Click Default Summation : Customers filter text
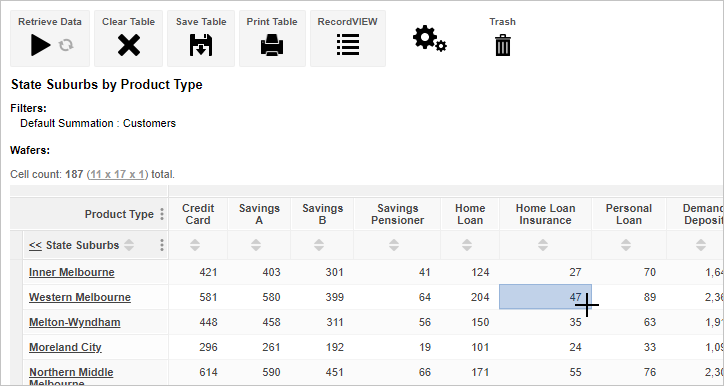 pos(98,123)
